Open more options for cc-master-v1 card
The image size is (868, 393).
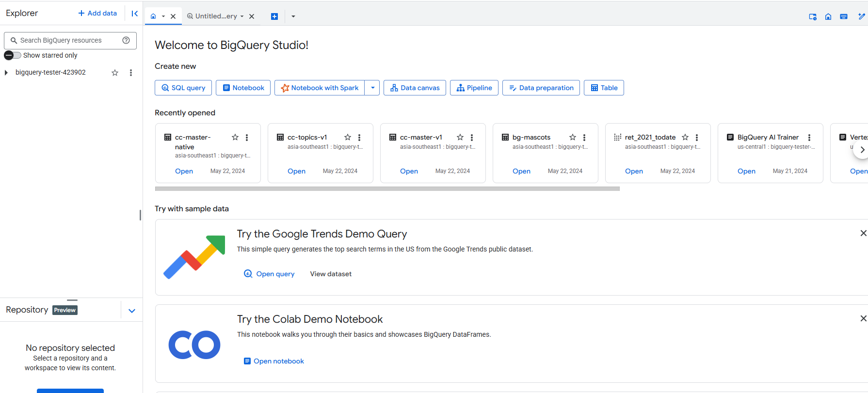click(x=472, y=137)
